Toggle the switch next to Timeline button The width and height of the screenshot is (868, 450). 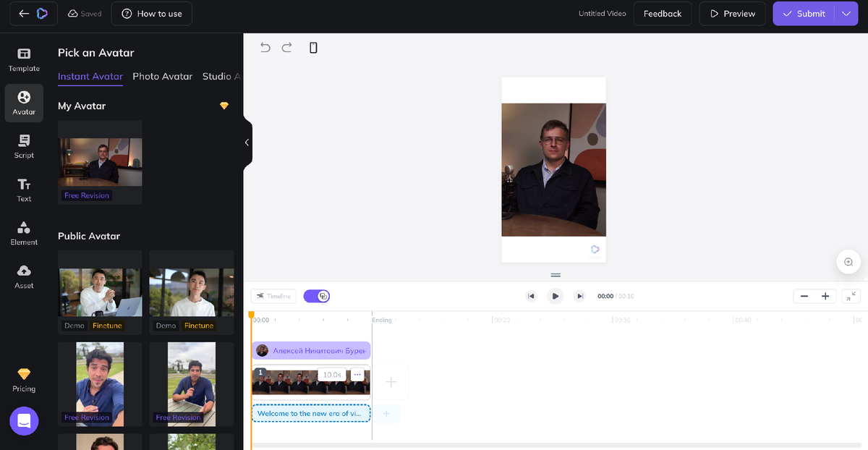coord(317,296)
